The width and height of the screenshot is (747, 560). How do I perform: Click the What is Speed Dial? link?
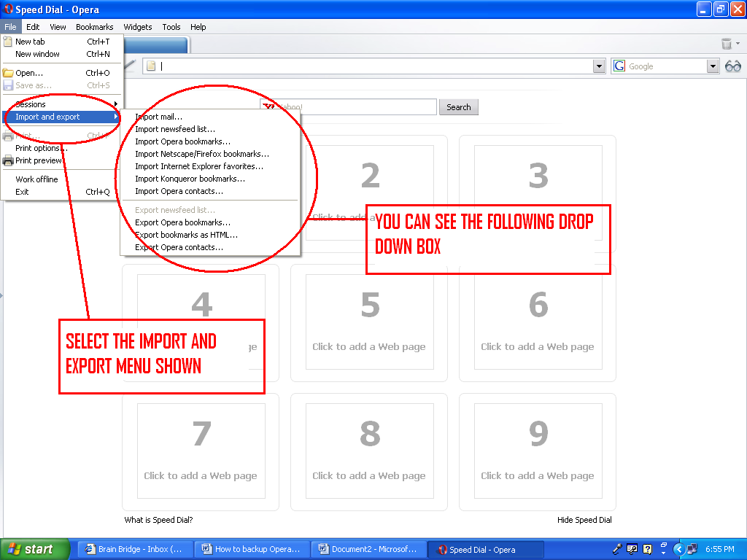pyautogui.click(x=158, y=520)
